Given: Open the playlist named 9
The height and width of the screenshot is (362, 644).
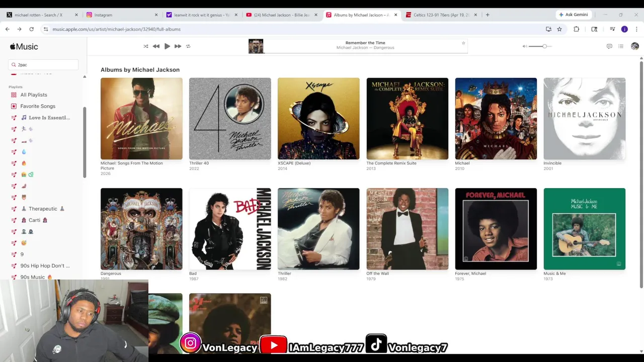Looking at the screenshot, I should [x=22, y=254].
